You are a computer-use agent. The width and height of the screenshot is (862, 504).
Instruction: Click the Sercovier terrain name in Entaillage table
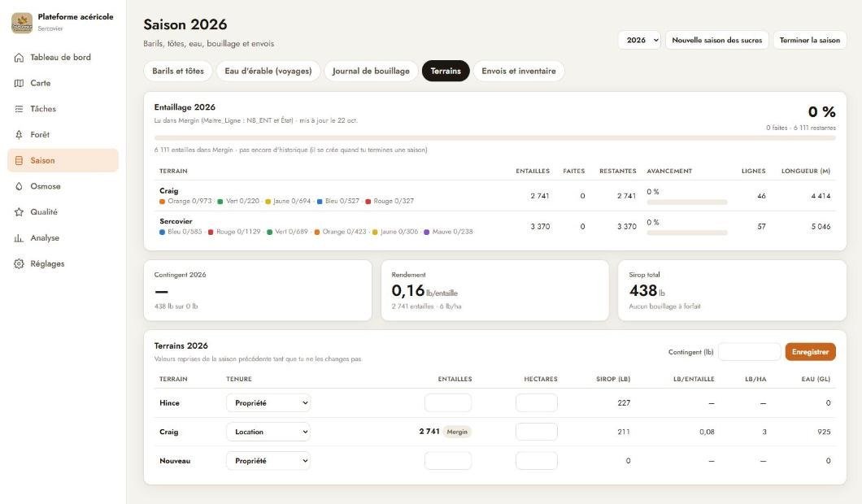[x=176, y=221]
